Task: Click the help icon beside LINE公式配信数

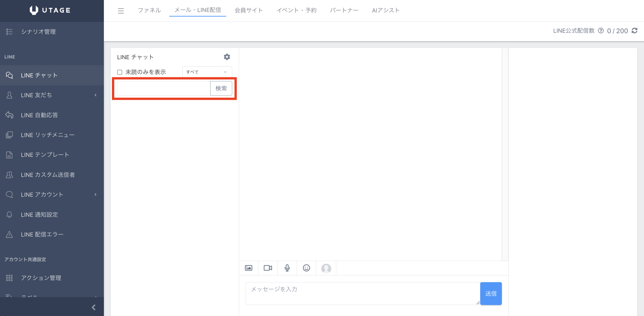Action: [601, 31]
